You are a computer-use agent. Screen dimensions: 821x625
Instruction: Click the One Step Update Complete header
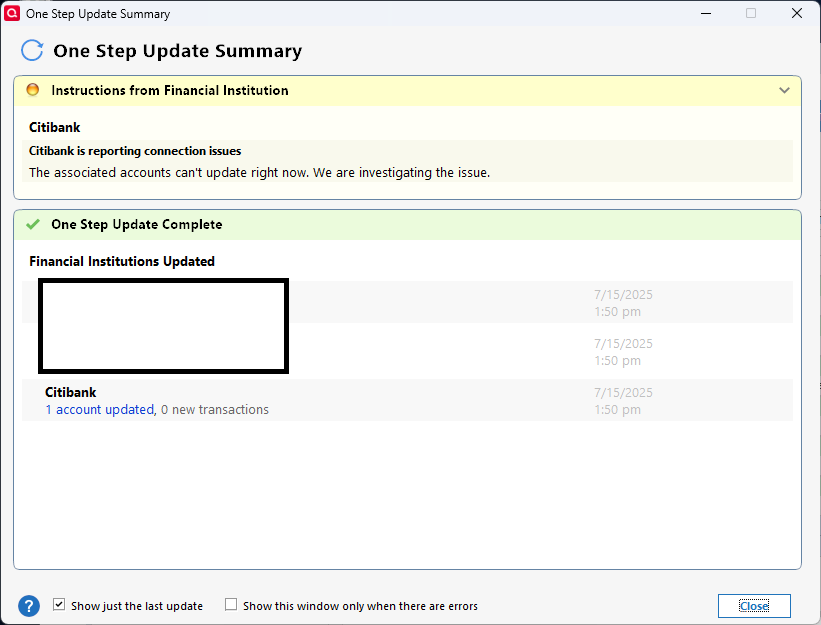[x=407, y=225]
